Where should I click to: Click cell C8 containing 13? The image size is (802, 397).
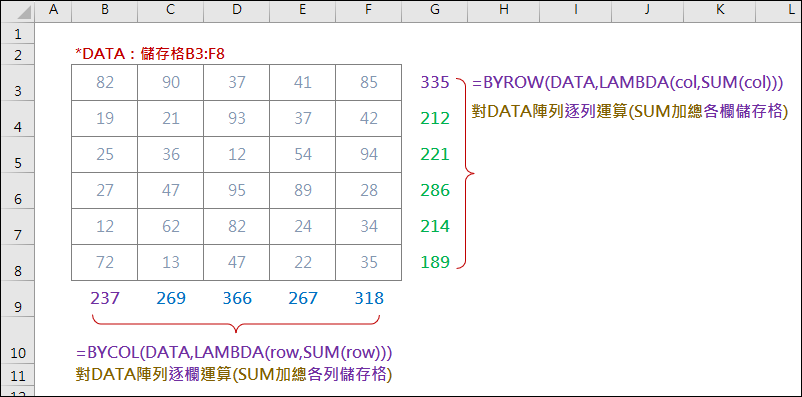click(170, 262)
